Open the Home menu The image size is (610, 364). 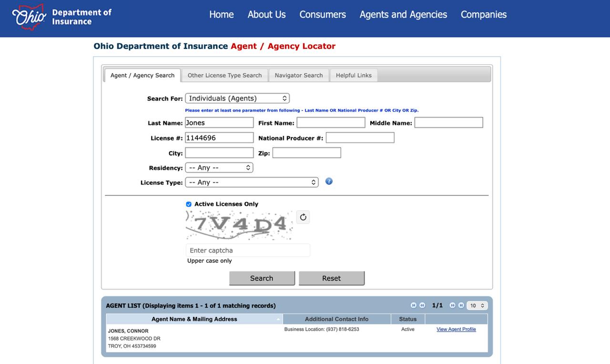tap(222, 15)
